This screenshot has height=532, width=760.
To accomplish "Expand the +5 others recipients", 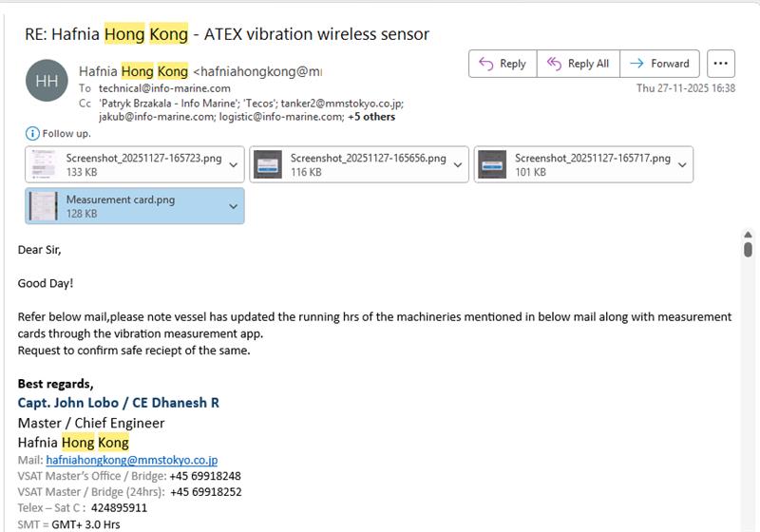I will pos(371,117).
